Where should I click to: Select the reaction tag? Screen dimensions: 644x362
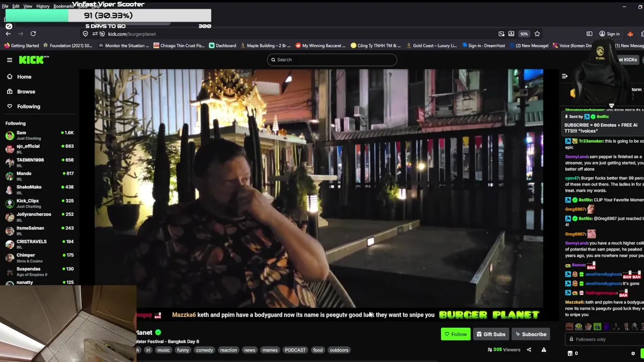[228, 350]
